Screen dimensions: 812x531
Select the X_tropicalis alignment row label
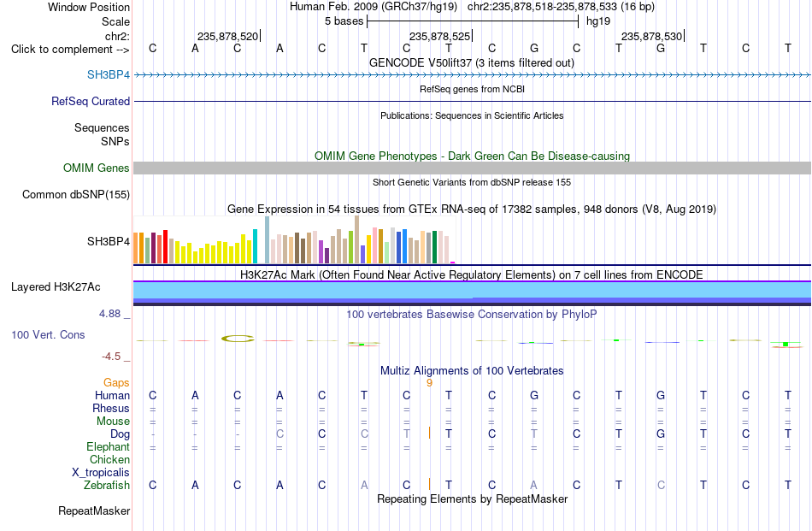point(101,473)
